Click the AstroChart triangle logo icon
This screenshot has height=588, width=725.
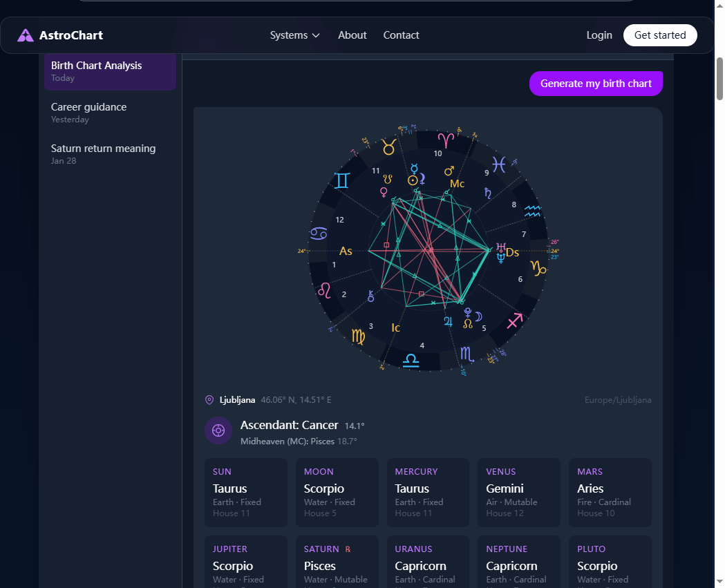pyautogui.click(x=25, y=35)
